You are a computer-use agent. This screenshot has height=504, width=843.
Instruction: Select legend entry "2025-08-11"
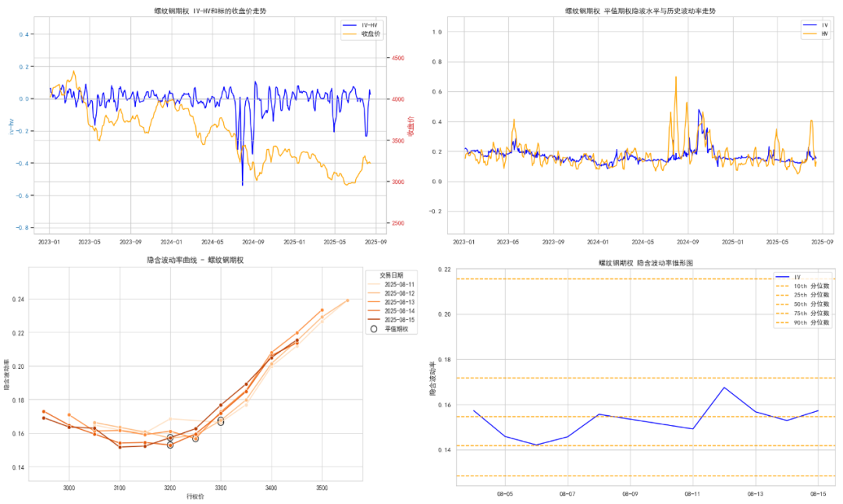391,285
